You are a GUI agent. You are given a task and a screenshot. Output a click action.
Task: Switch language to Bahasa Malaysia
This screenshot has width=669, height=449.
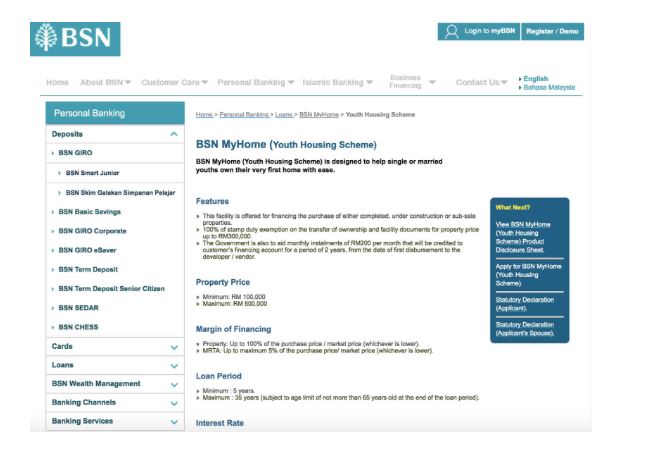click(x=549, y=88)
